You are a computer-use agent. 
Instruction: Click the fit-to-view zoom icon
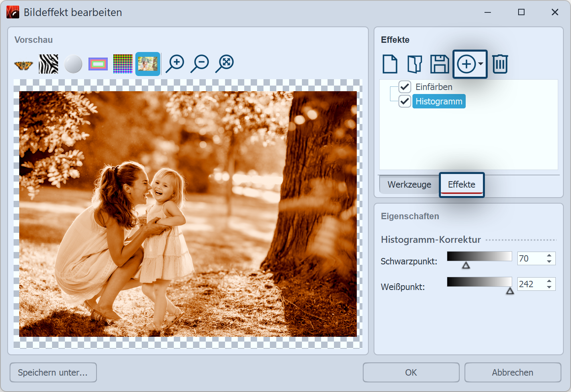click(225, 63)
